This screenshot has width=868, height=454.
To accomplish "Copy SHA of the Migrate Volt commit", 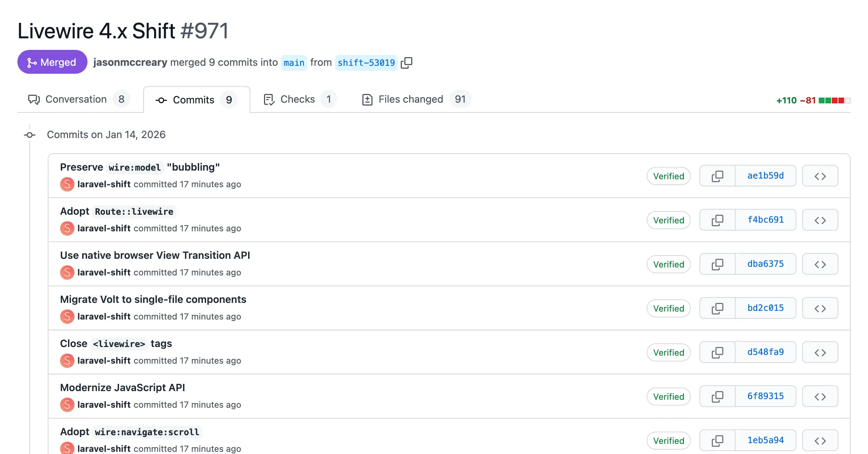I will (x=717, y=308).
